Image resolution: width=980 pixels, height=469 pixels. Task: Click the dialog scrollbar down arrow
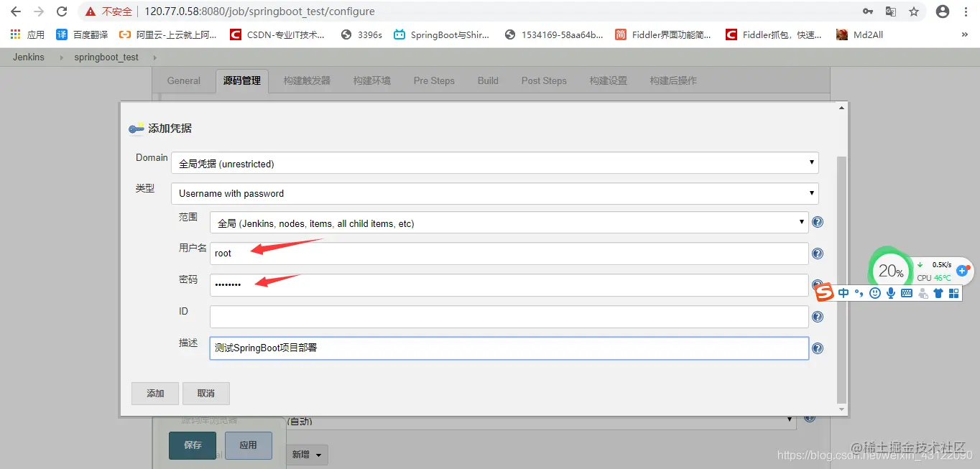click(x=842, y=409)
